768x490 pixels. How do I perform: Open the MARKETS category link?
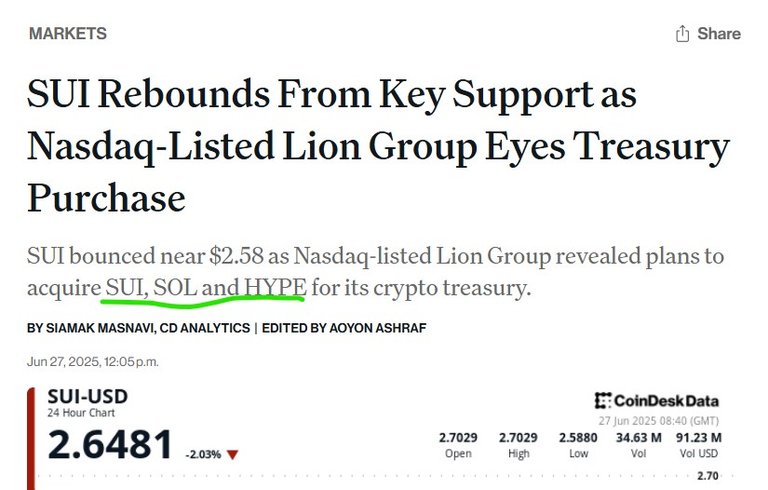[68, 34]
